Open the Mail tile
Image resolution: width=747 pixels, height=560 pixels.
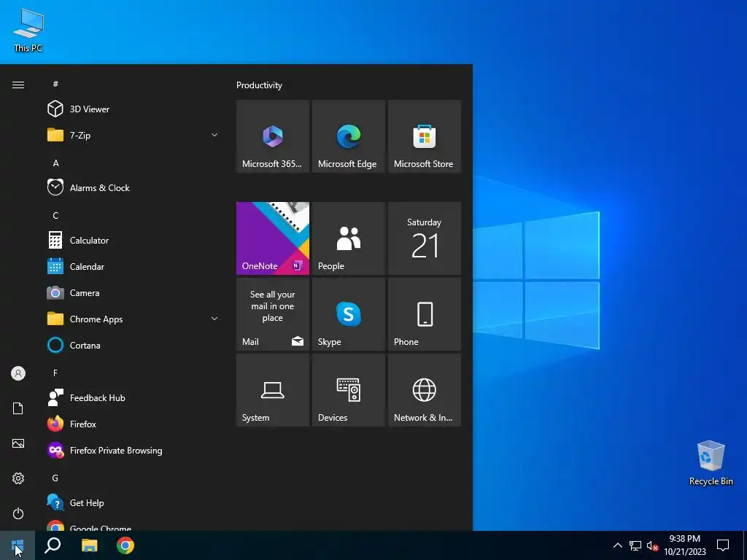273,314
